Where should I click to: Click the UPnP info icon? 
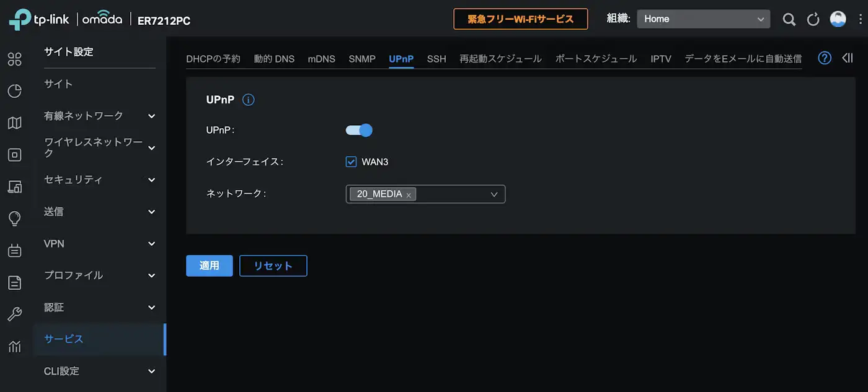point(249,100)
